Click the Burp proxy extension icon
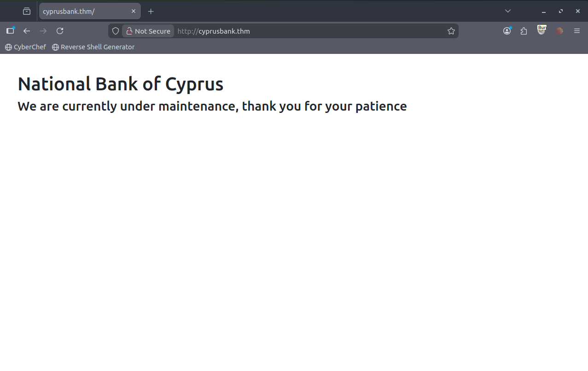The image size is (588, 371). [541, 30]
